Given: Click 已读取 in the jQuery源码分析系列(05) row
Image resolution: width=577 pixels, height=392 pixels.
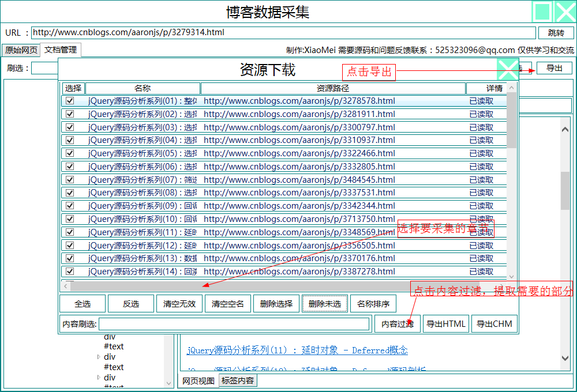Looking at the screenshot, I should pos(481,153).
